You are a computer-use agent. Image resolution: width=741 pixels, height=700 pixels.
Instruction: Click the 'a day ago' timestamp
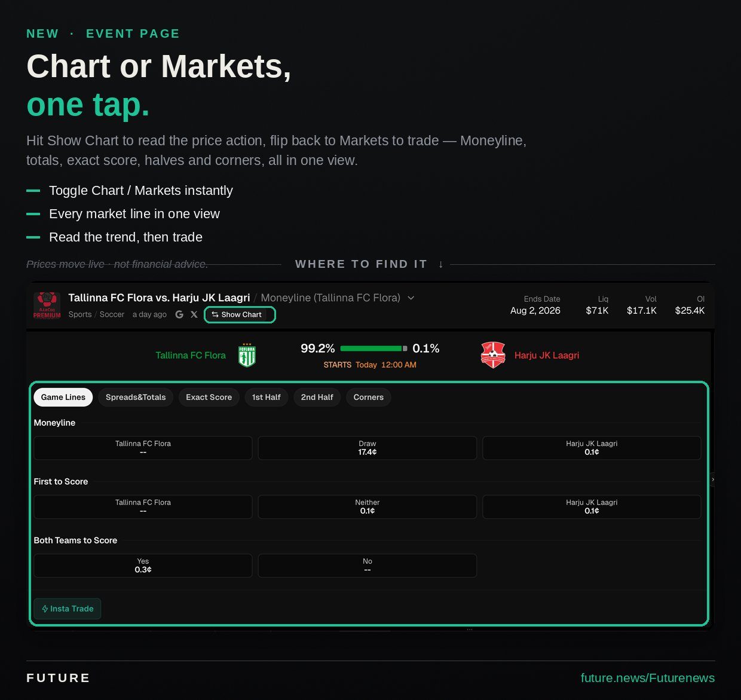click(149, 314)
